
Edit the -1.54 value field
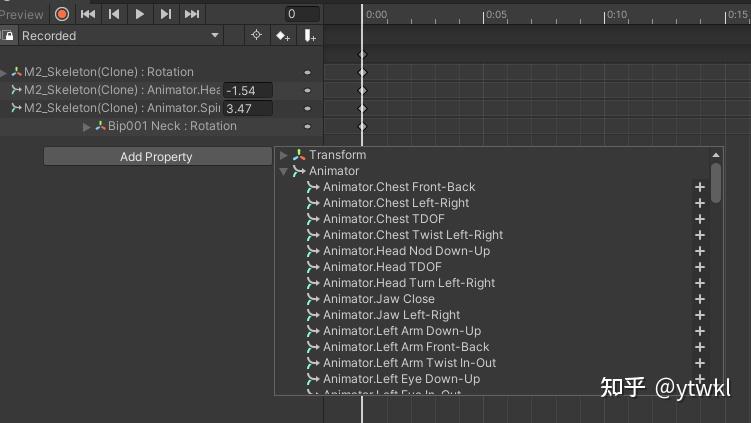point(248,91)
